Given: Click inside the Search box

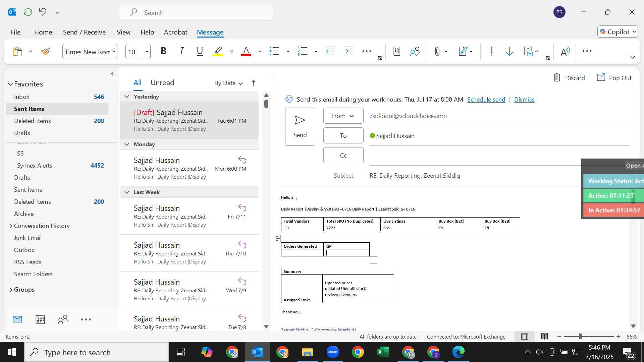Looking at the screenshot, I should click(x=197, y=12).
